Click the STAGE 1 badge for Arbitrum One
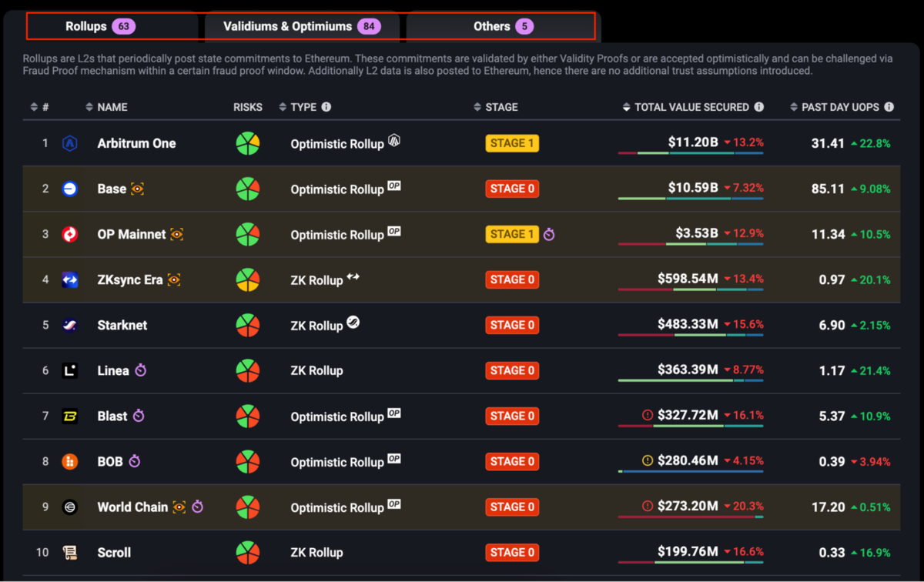924x582 pixels. [512, 143]
